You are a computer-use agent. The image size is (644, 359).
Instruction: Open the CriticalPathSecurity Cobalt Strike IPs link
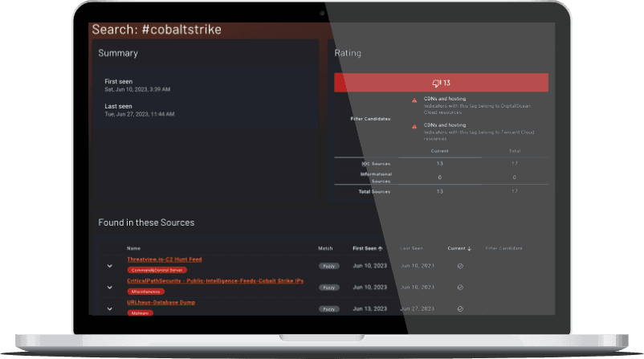(215, 281)
